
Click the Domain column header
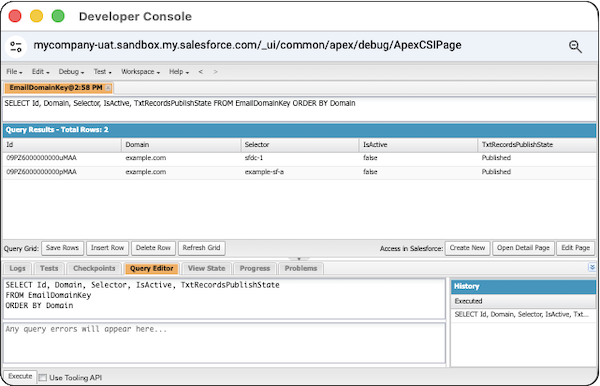[181, 145]
